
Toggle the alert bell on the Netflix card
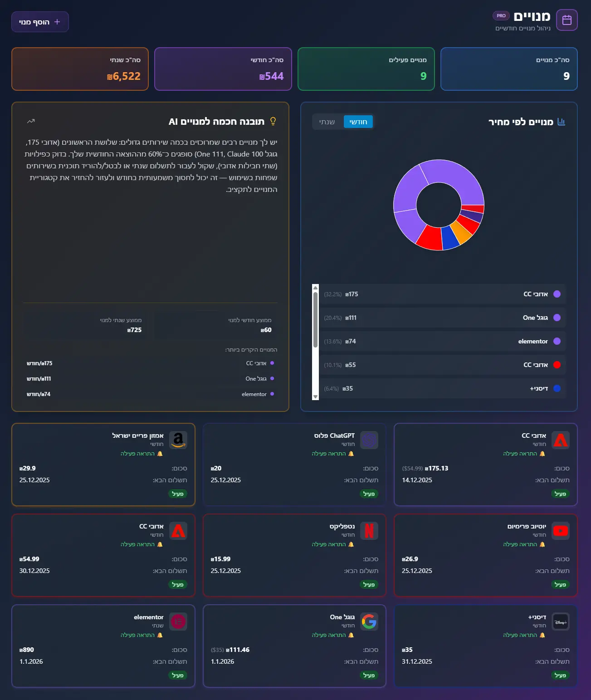[x=351, y=544]
